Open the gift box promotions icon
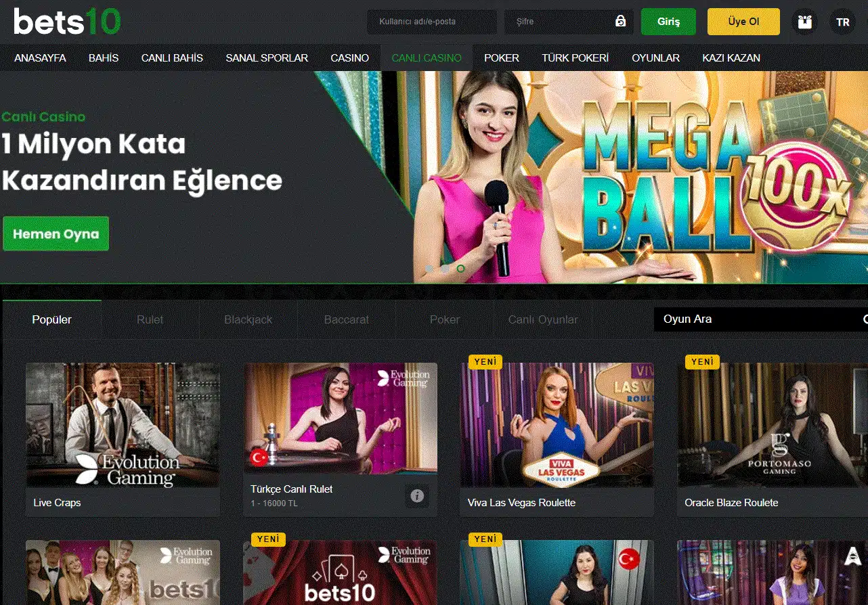The width and height of the screenshot is (868, 605). tap(804, 22)
